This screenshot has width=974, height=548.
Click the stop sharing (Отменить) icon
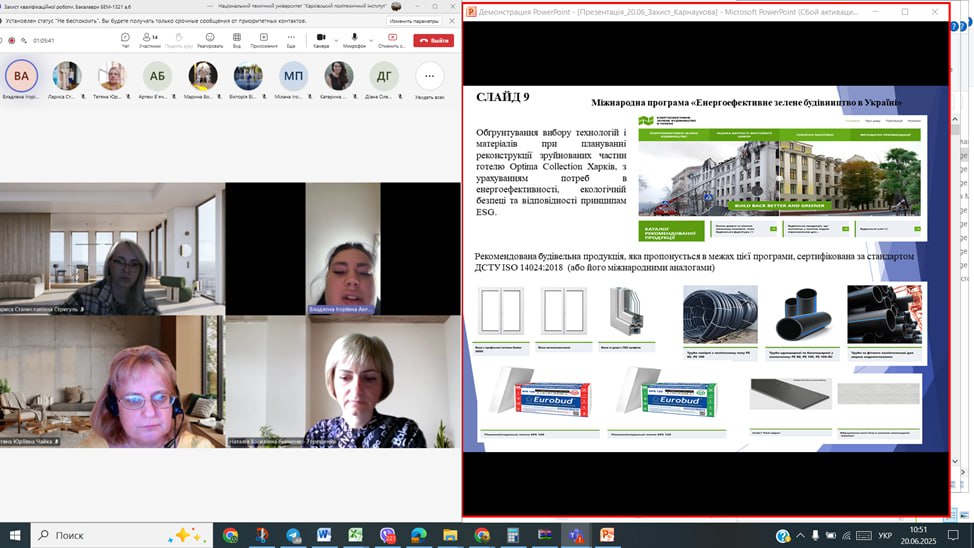point(392,39)
